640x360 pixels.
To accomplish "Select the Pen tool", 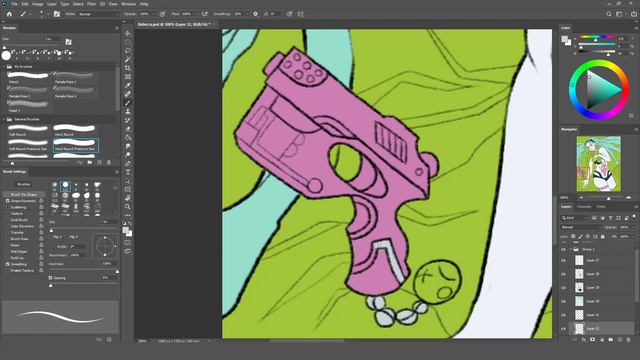I will click(x=128, y=164).
